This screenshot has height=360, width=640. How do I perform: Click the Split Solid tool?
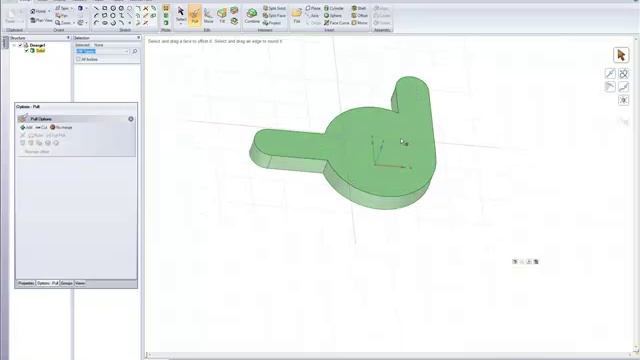click(274, 8)
